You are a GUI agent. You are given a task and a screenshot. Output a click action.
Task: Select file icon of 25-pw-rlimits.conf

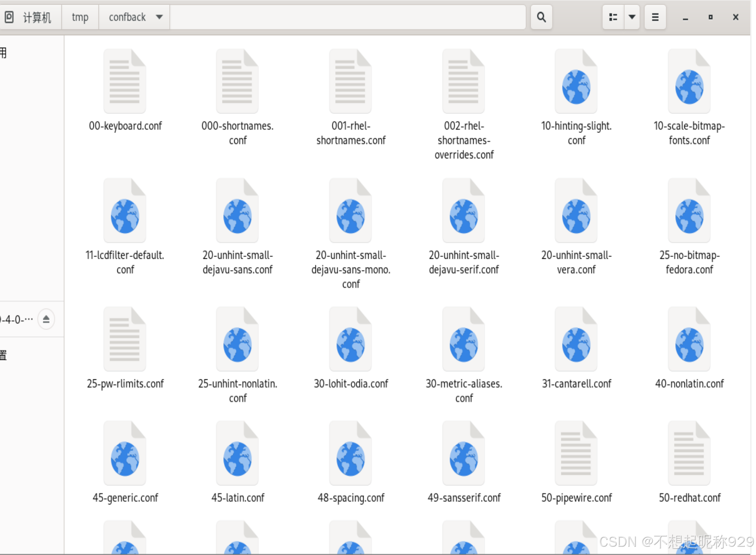tap(125, 339)
